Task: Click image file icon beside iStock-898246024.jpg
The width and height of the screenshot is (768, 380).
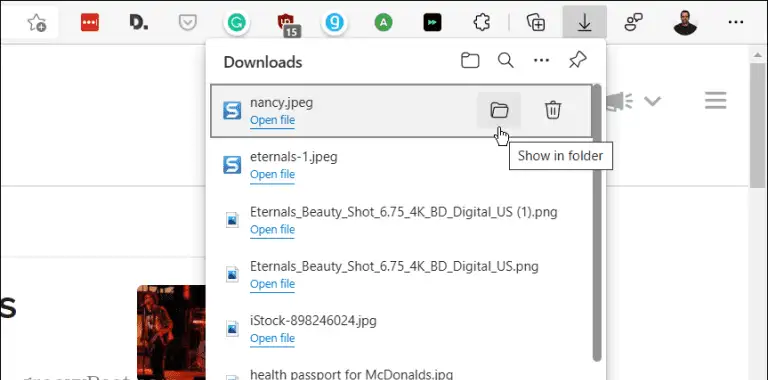Action: pyautogui.click(x=232, y=329)
